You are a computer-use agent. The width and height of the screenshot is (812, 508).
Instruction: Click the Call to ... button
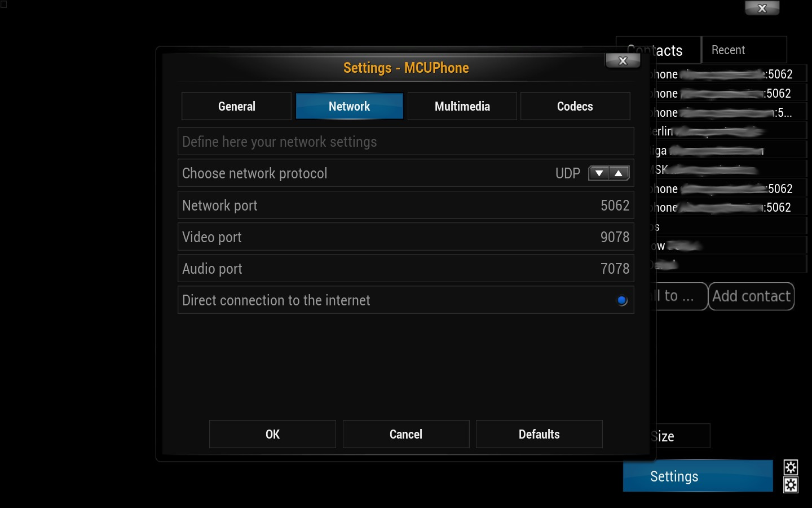[x=681, y=296]
